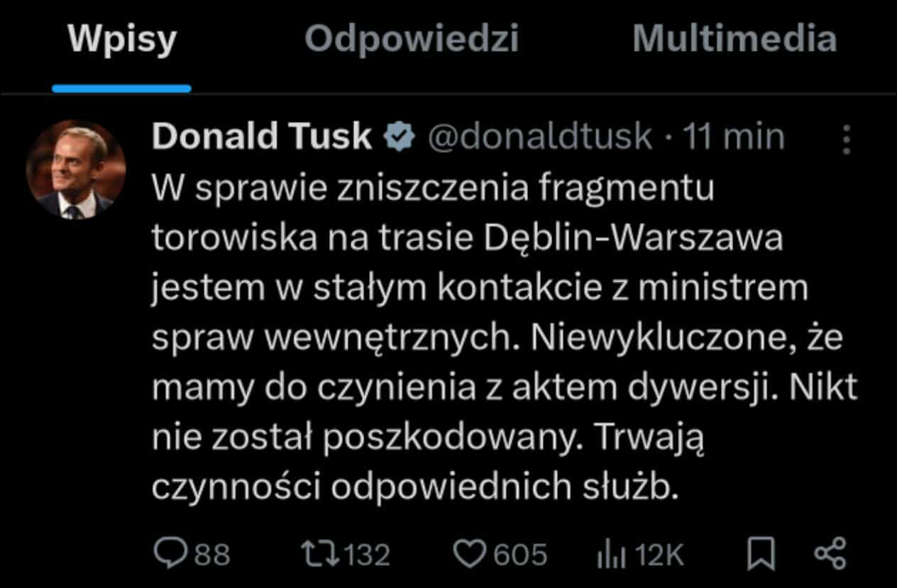Click the 11 min timestamp

click(x=734, y=137)
